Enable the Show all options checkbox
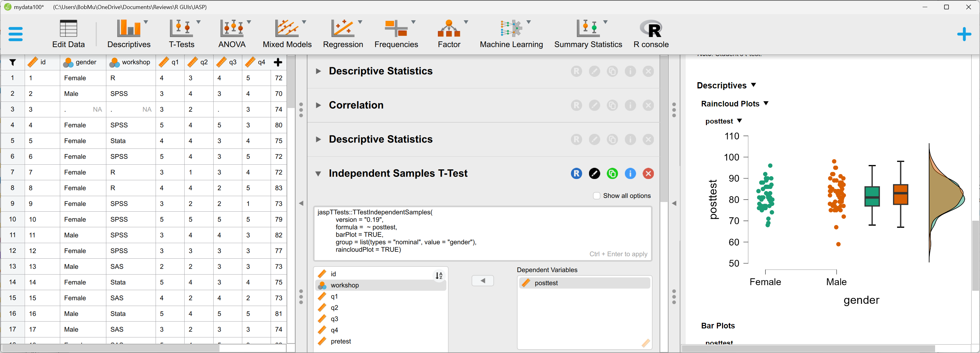Screen dimensions: 980x353 (x=596, y=195)
